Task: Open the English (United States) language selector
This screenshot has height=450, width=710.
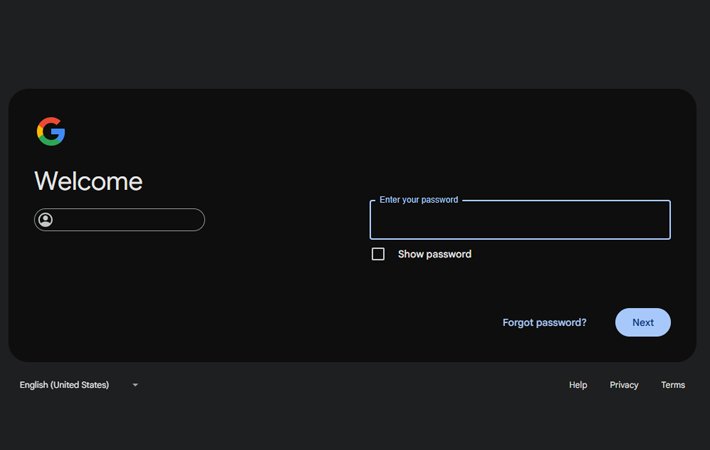Action: pyautogui.click(x=66, y=385)
